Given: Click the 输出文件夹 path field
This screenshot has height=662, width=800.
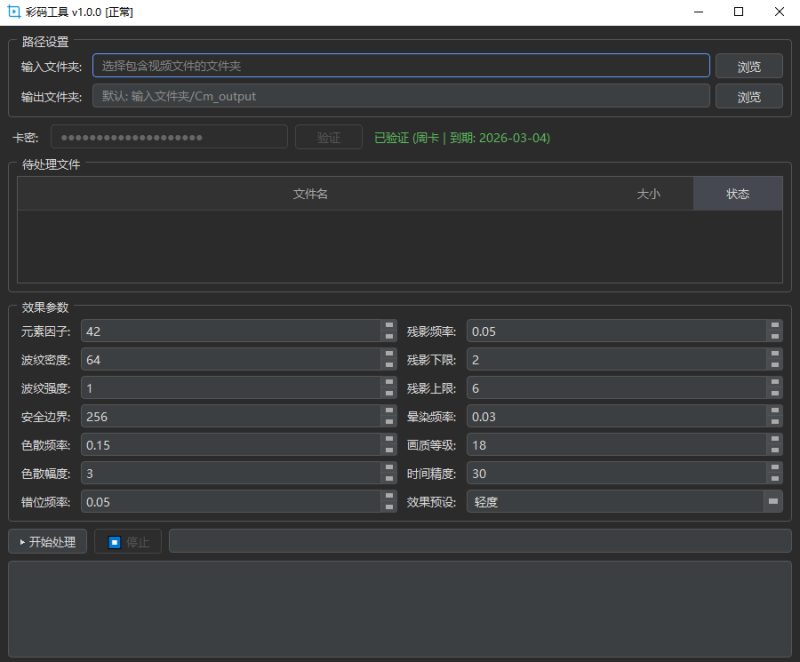Looking at the screenshot, I should (400, 97).
